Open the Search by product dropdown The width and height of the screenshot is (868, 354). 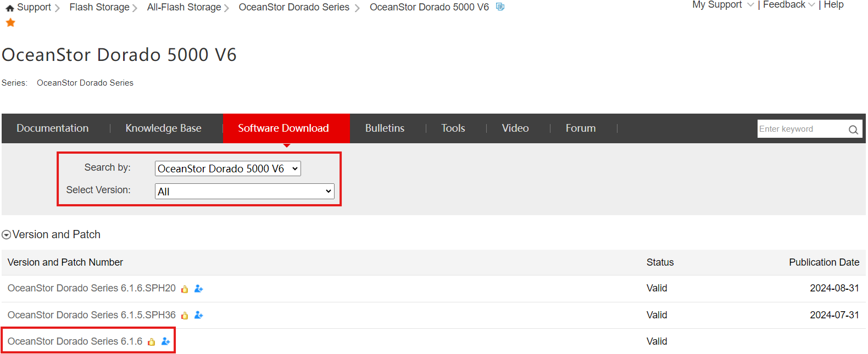click(x=228, y=168)
